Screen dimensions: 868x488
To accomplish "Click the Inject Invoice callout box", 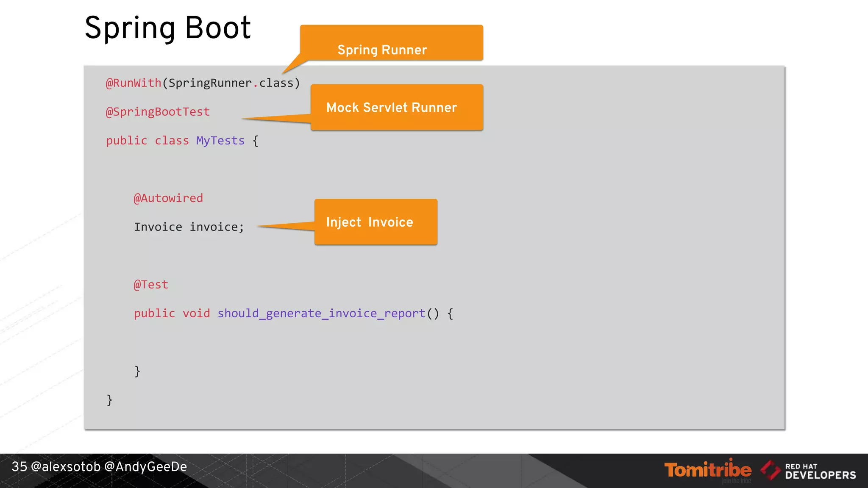I will point(376,222).
